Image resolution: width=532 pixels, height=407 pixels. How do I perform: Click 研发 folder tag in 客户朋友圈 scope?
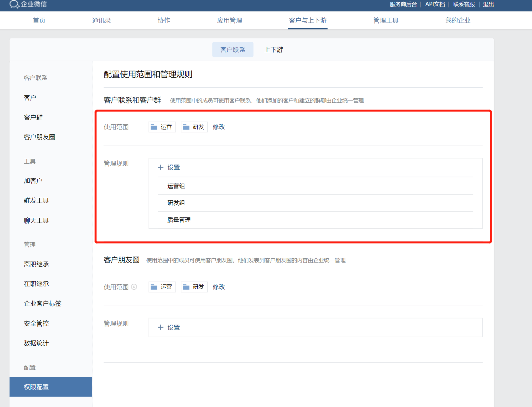point(194,287)
